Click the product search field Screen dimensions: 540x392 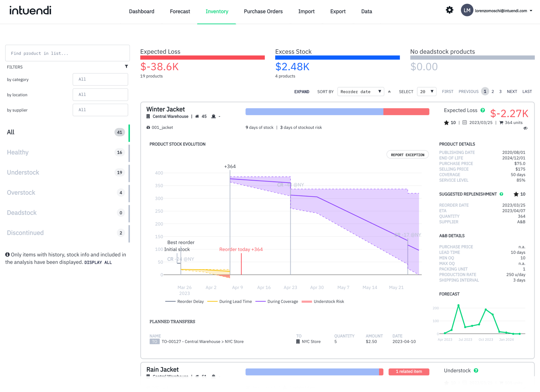(x=67, y=53)
